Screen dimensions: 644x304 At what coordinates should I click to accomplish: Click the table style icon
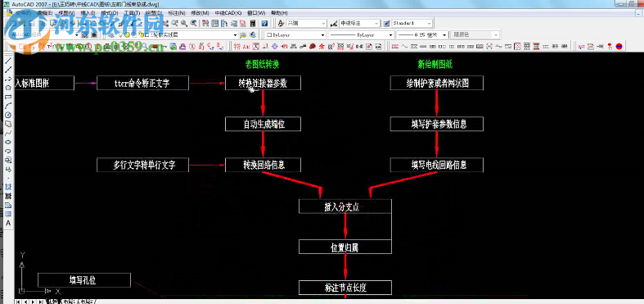(386, 24)
